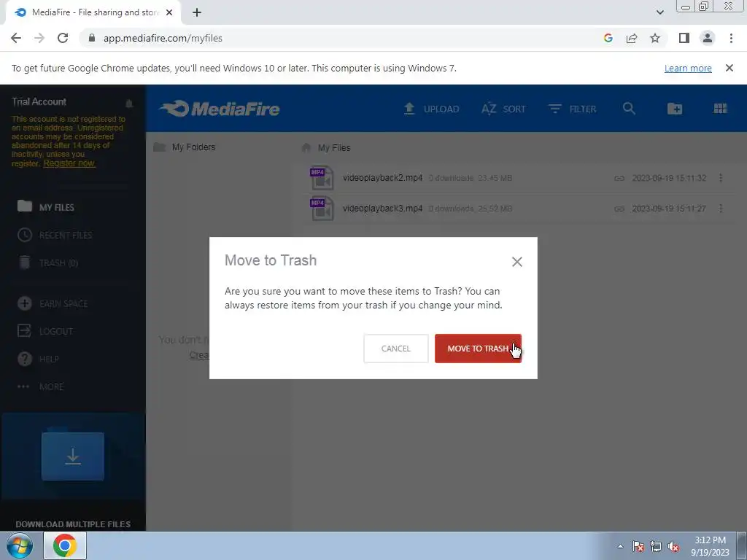The height and width of the screenshot is (560, 747).
Task: Click the volume tray icon
Action: pyautogui.click(x=673, y=546)
